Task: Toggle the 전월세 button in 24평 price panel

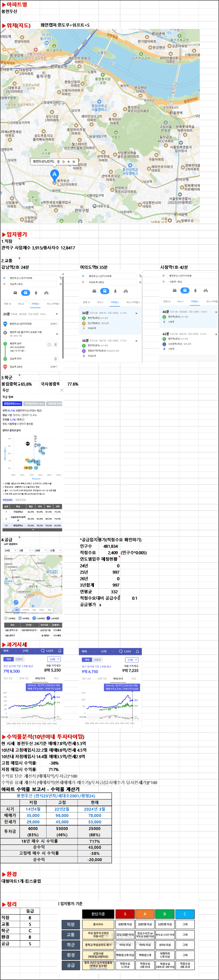Action: point(19,659)
